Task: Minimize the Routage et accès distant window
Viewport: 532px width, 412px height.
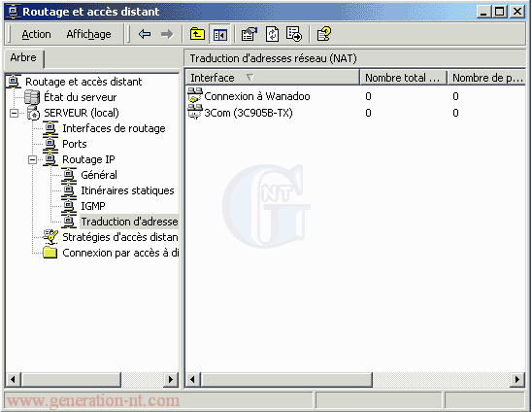Action: click(483, 12)
